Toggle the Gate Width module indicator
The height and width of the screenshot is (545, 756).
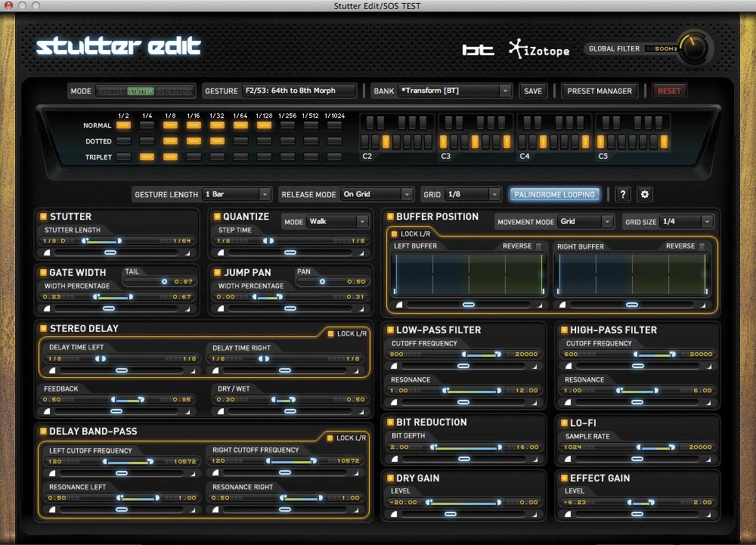coord(43,272)
